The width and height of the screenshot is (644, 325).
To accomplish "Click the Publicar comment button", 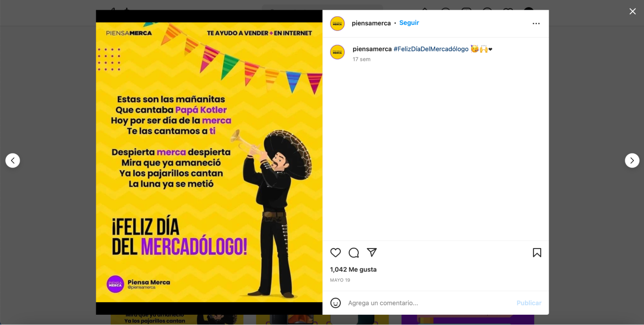I will [529, 303].
